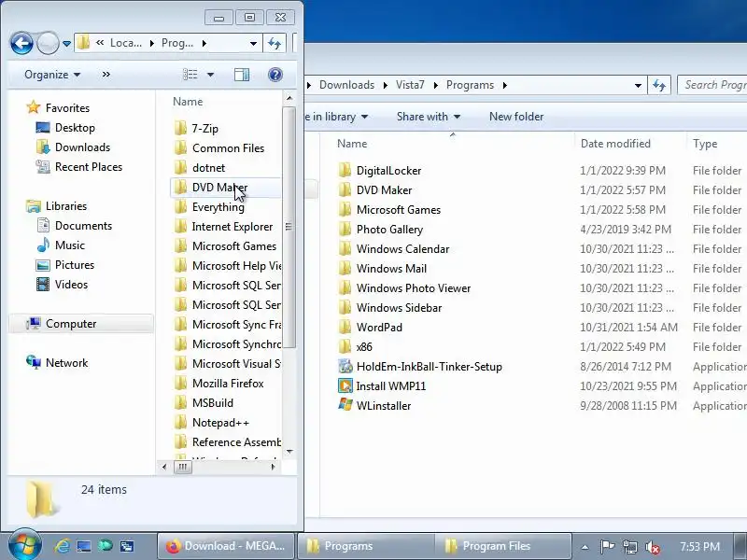747x560 pixels.
Task: Open address history dropdown in Programs window
Action: pos(638,85)
